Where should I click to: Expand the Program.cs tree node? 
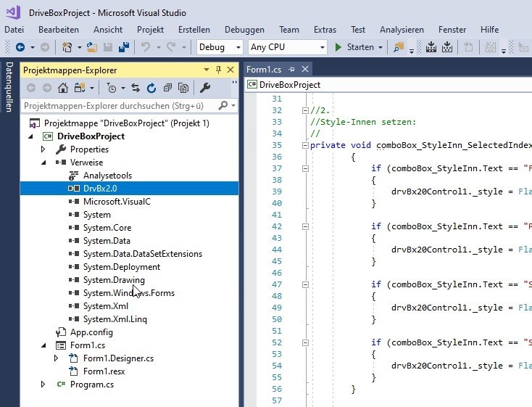[43, 385]
